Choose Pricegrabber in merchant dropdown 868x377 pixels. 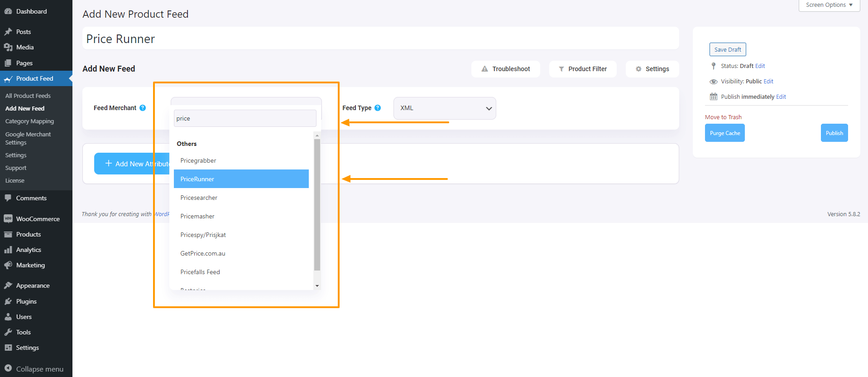pos(198,160)
